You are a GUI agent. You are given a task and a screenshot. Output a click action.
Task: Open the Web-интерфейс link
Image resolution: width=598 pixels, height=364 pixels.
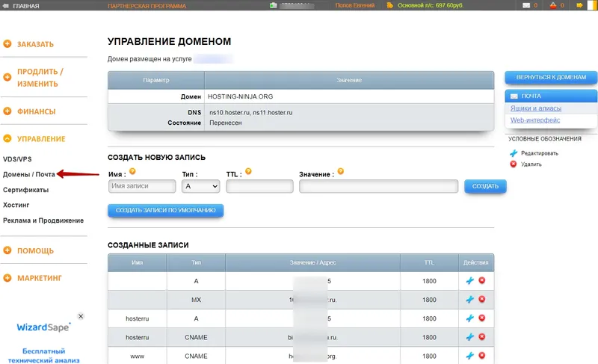[535, 120]
